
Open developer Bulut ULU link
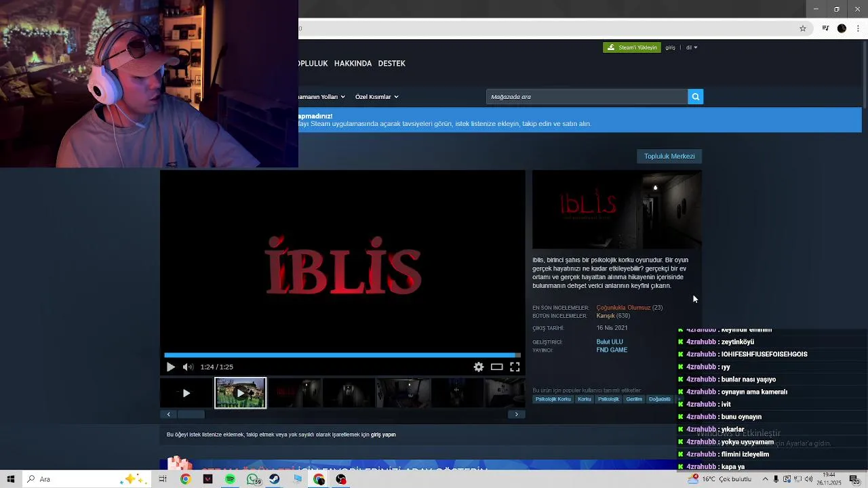[x=610, y=342]
